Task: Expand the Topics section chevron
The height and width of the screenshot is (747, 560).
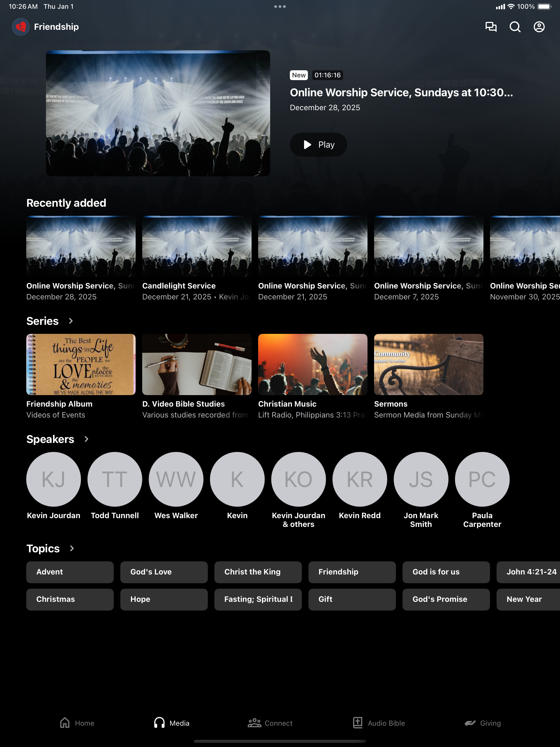Action: point(72,548)
